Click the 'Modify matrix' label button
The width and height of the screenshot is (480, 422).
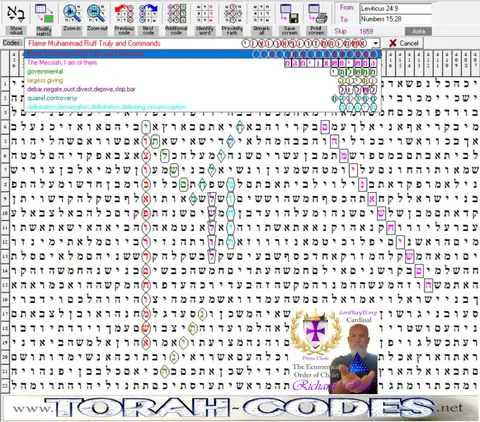pyautogui.click(x=44, y=31)
